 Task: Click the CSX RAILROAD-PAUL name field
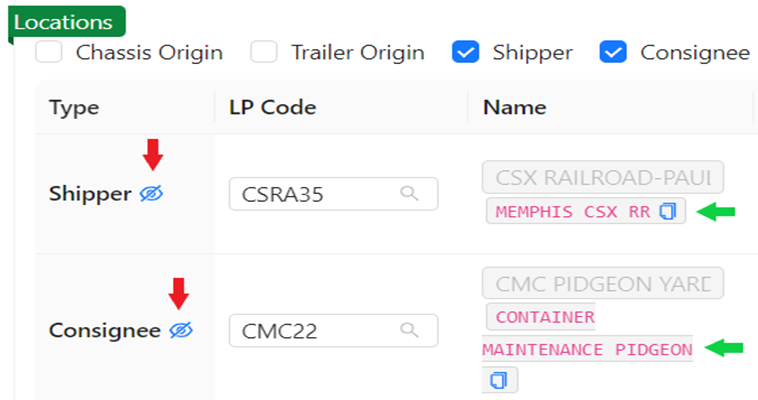pos(603,178)
